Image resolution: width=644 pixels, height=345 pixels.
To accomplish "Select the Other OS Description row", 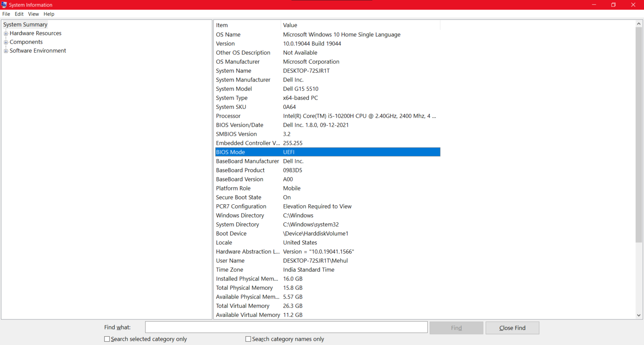I will tap(328, 53).
